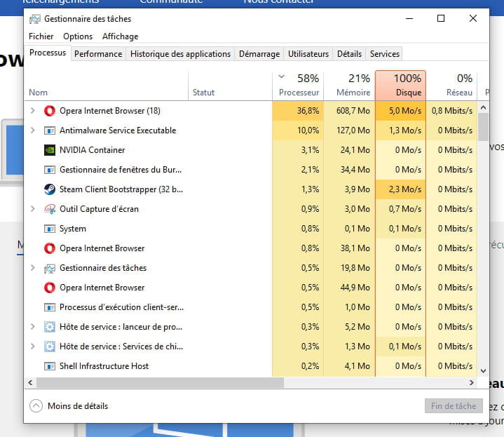Click the Outil Capture d'écran scissors icon

(x=50, y=209)
